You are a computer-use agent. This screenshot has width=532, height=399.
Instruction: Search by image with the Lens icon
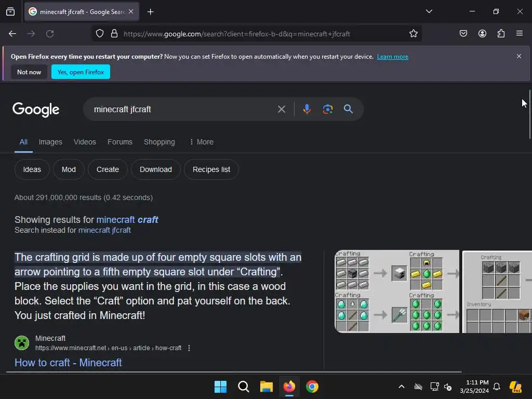pos(327,109)
